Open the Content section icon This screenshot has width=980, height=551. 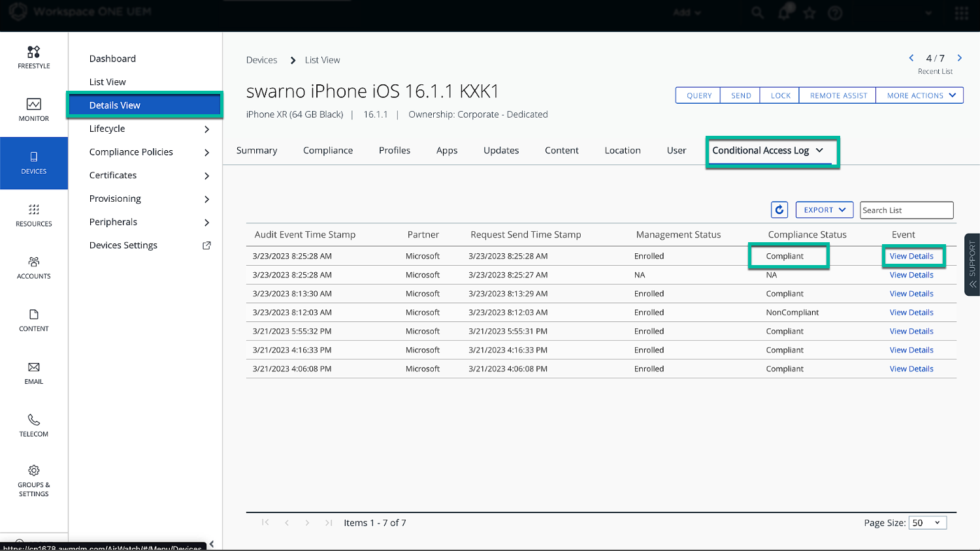tap(33, 315)
